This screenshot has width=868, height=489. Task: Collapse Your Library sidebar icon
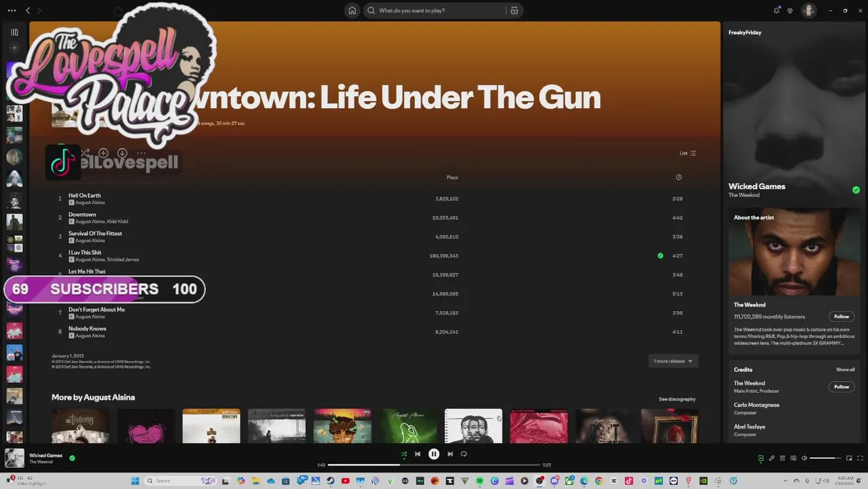click(x=14, y=32)
